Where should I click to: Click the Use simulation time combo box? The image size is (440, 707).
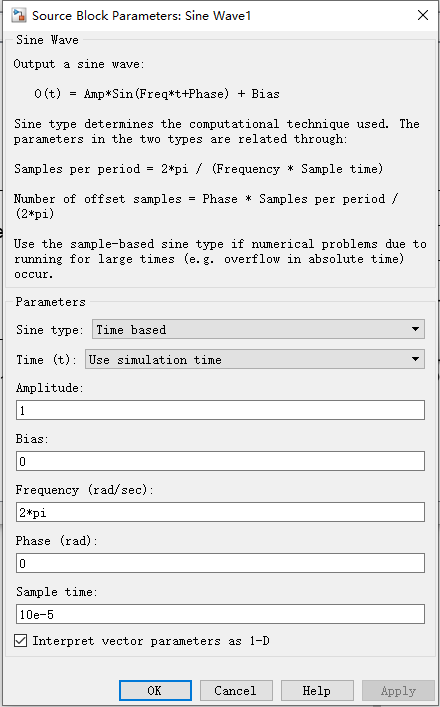click(x=255, y=359)
